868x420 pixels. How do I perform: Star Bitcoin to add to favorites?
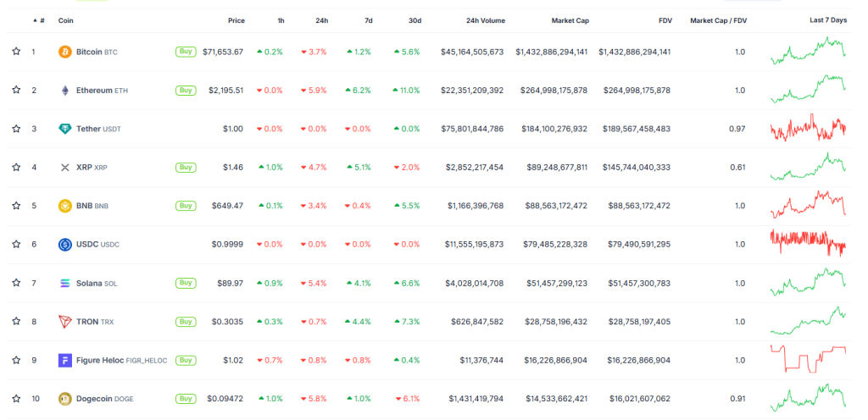pos(16,52)
